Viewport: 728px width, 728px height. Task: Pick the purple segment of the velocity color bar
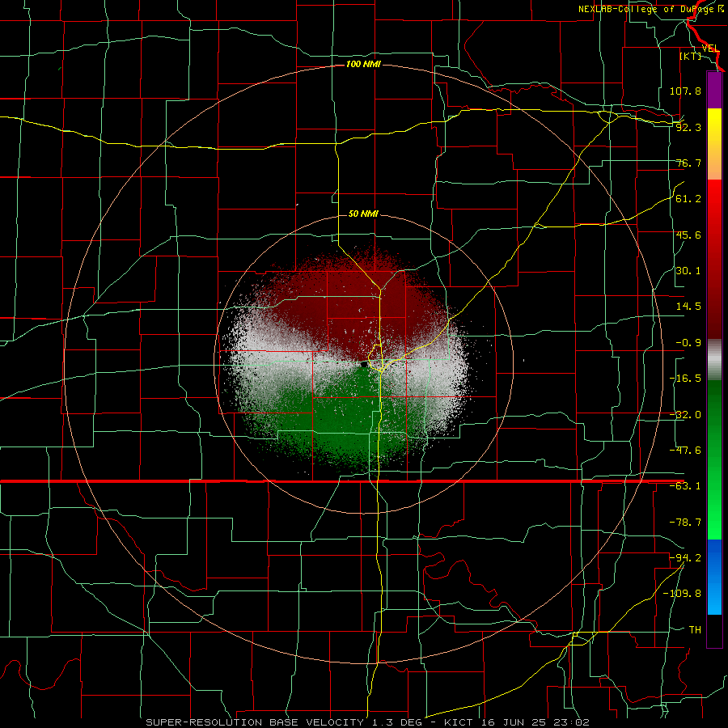(714, 90)
